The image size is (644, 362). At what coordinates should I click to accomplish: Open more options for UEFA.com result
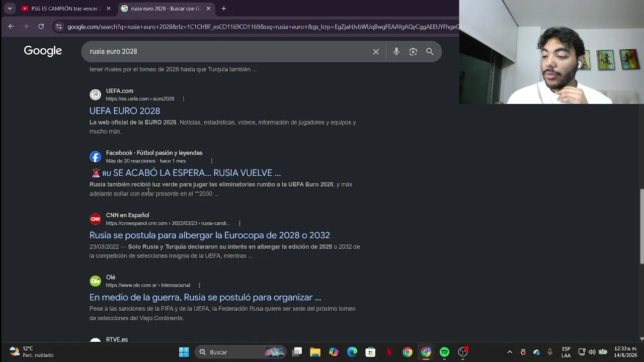183,99
